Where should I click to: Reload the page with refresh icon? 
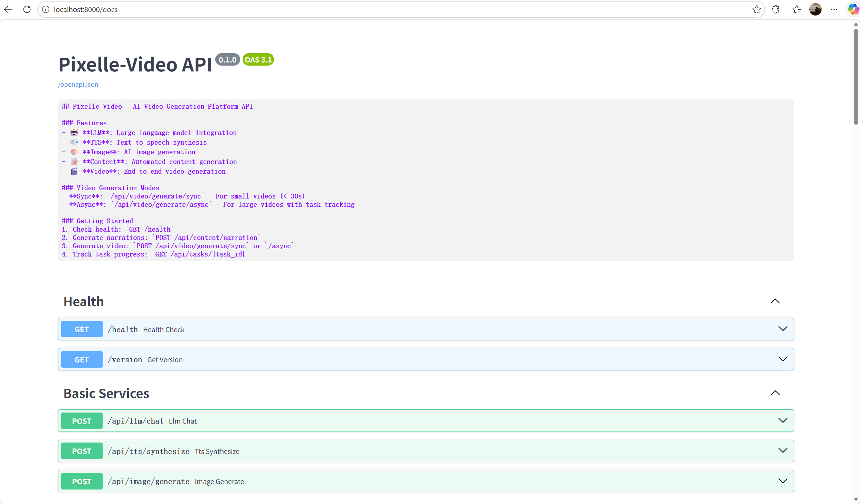(x=27, y=9)
